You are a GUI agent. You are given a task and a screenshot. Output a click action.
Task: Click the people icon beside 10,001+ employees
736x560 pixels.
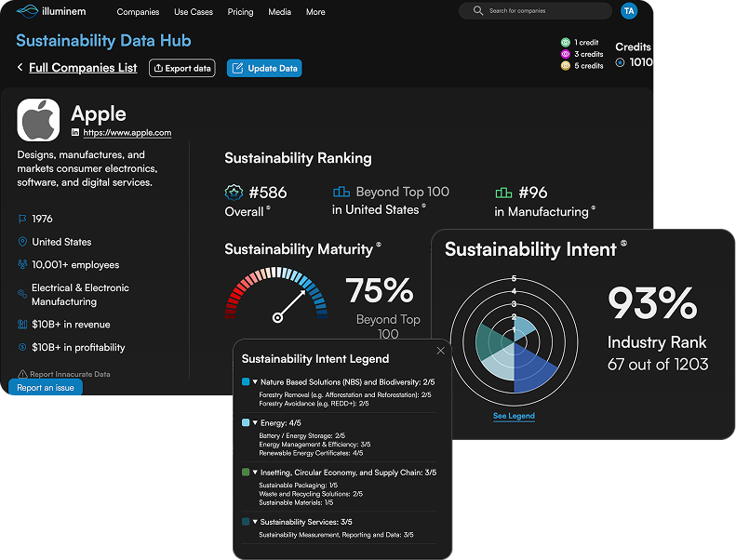coord(22,264)
